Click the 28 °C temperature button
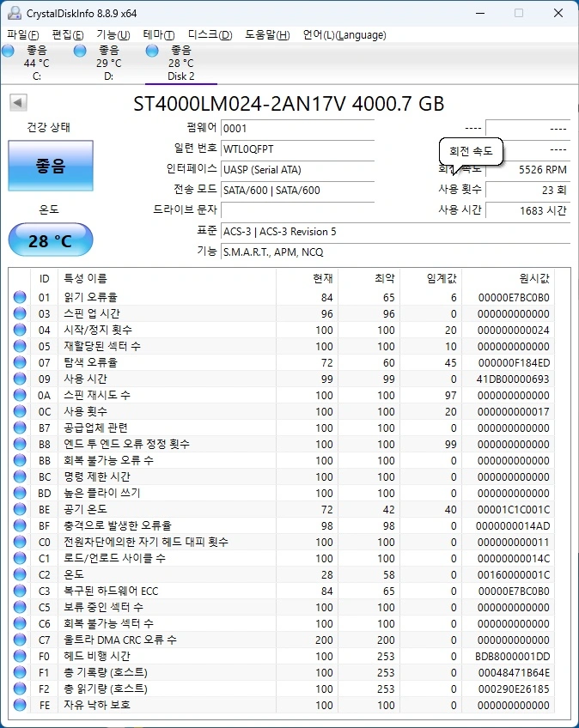The image size is (579, 728). (x=51, y=240)
